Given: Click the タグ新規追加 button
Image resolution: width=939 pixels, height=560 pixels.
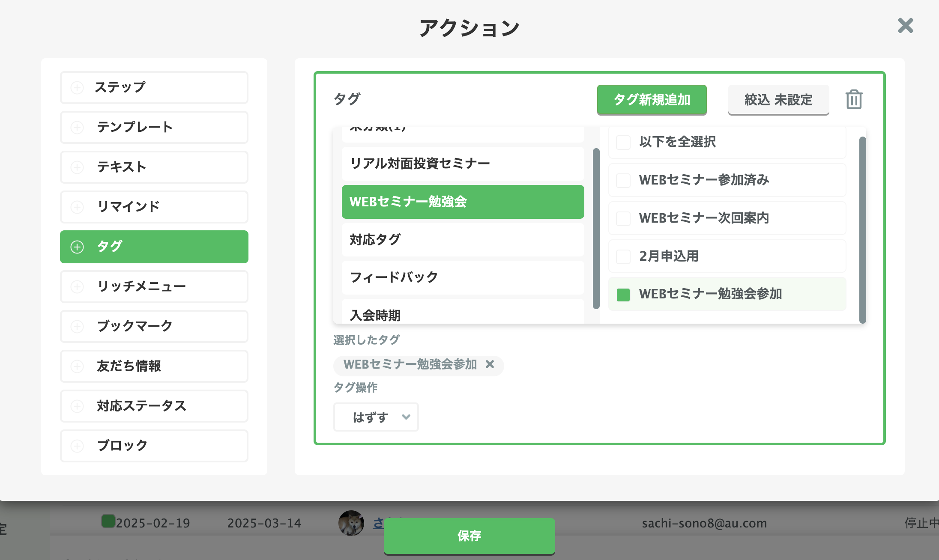Looking at the screenshot, I should tap(652, 100).
